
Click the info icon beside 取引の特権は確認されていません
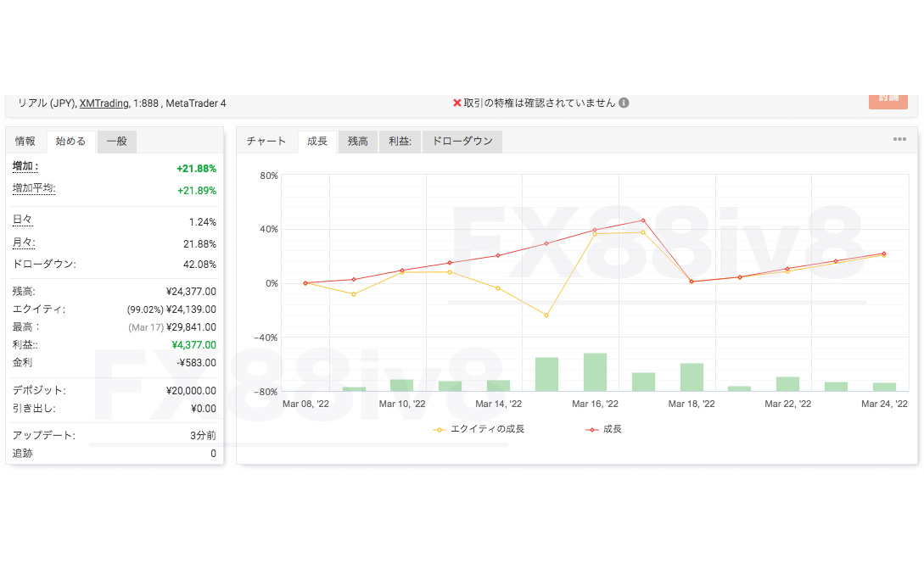pos(624,103)
